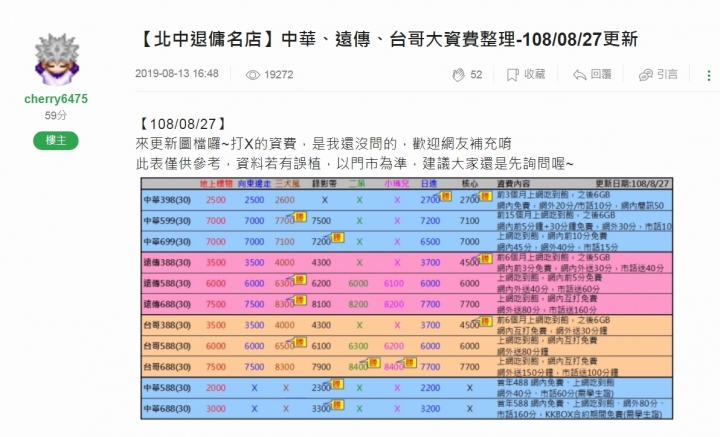The image size is (720, 437).
Task: Click the 3200 日進 value in 中華688 row
Action: tap(430, 409)
